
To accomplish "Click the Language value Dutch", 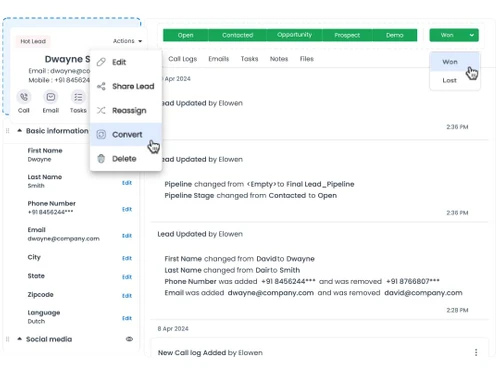I will point(36,321).
